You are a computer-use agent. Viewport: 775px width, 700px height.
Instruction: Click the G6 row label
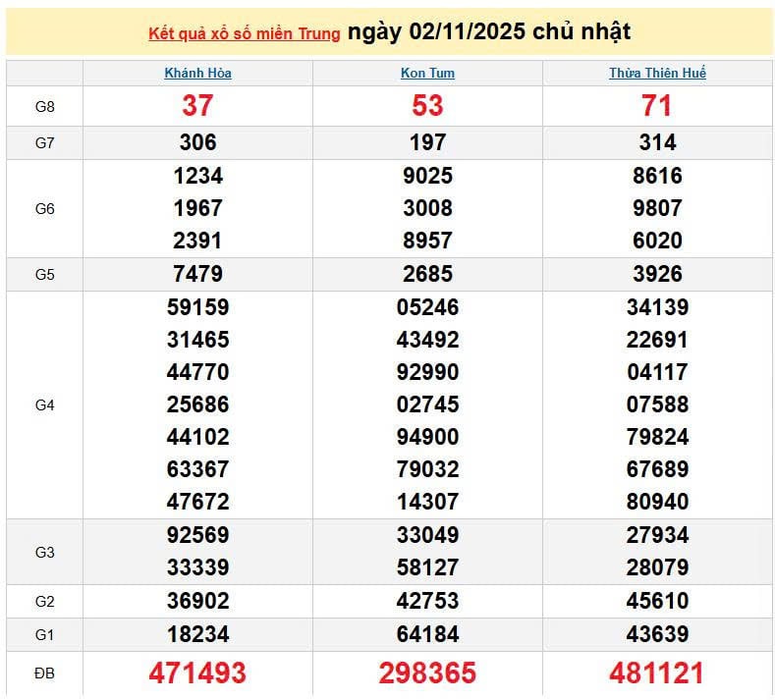tap(44, 208)
